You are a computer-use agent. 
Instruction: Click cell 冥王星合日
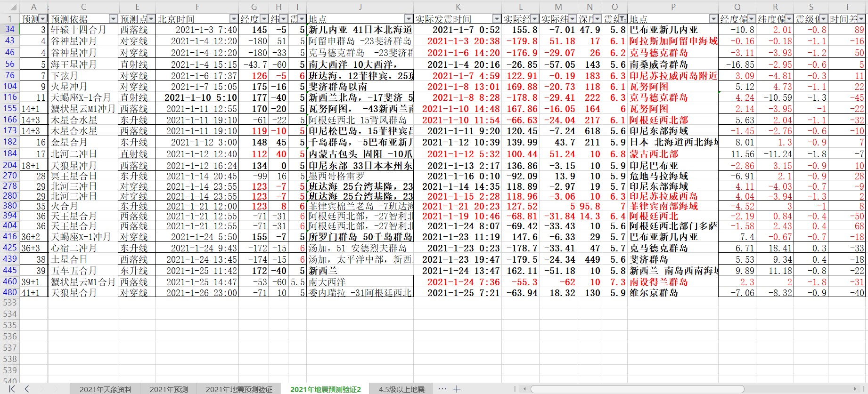tap(83, 176)
